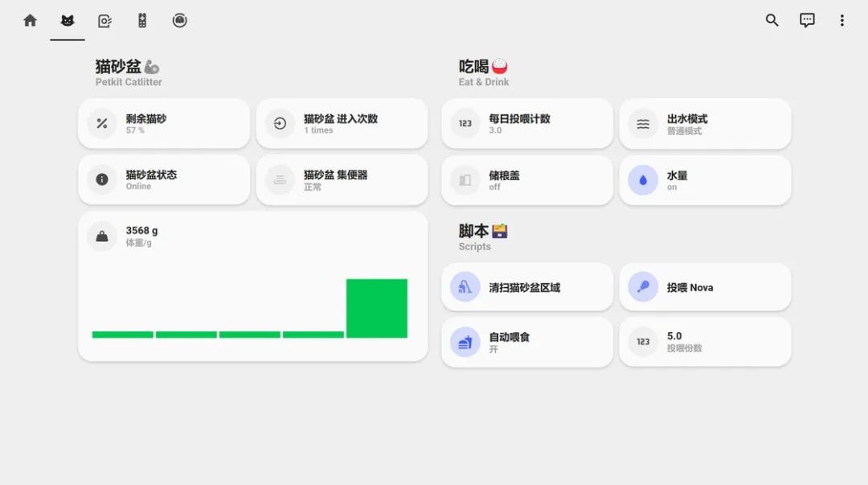Image resolution: width=868 pixels, height=485 pixels.
Task: Open the three-dot overflow menu
Action: [x=841, y=21]
